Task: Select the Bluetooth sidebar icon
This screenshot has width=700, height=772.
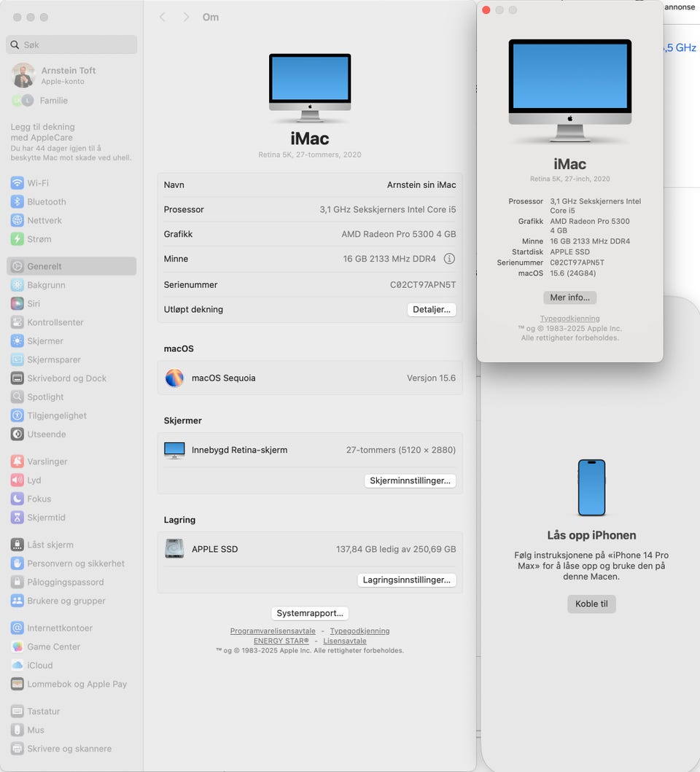Action: [x=17, y=202]
